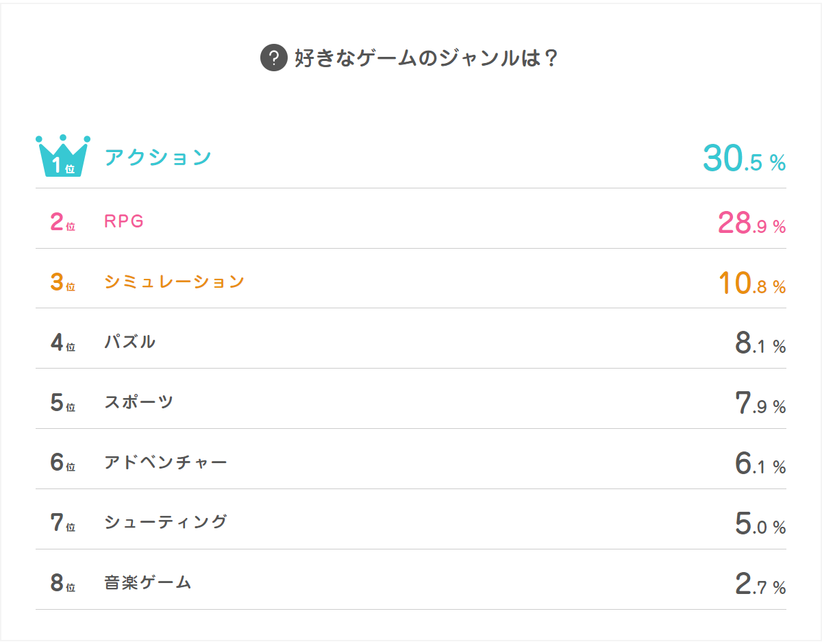Click the question mark icon in title
Image resolution: width=822 pixels, height=644 pixels.
coord(273,58)
